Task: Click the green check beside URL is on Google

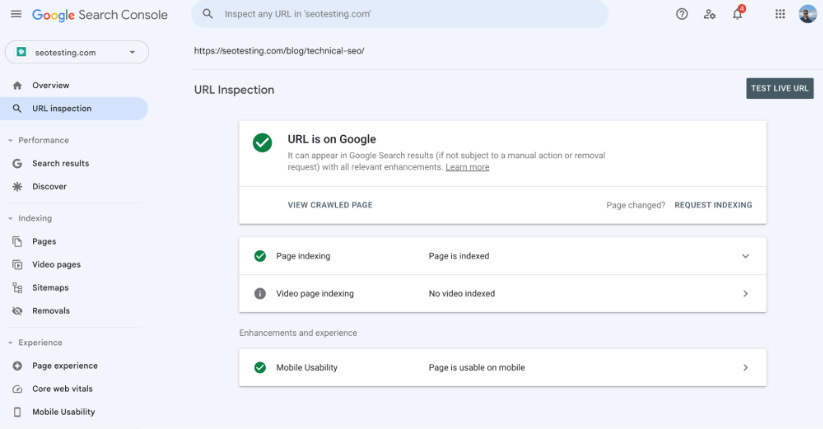Action: 262,142
